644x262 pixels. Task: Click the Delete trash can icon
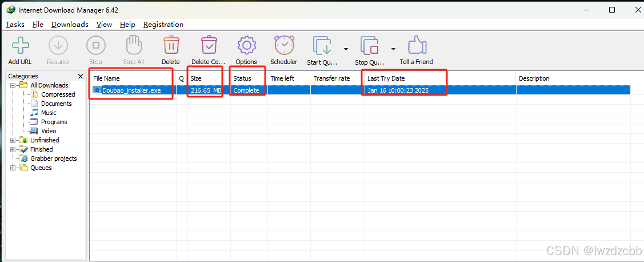[x=171, y=45]
